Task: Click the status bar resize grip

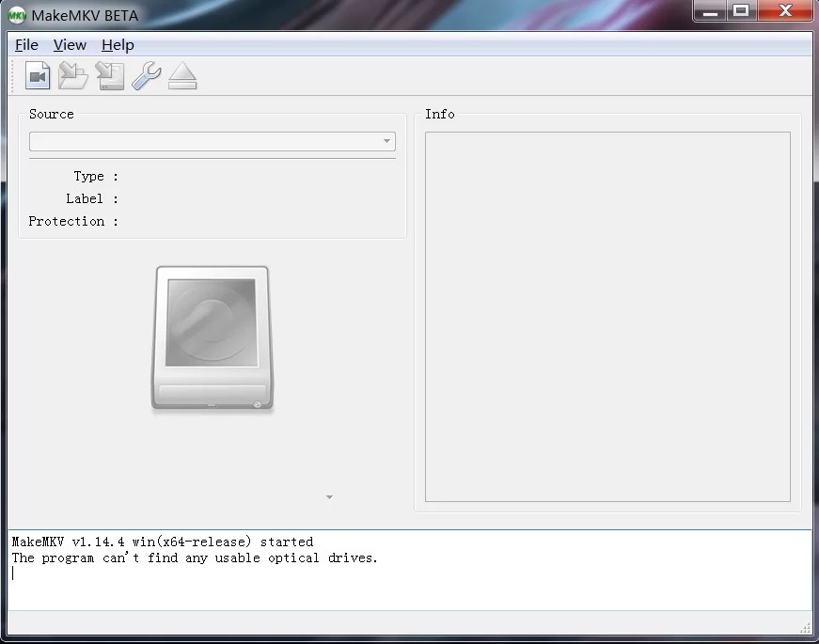Action: pyautogui.click(x=805, y=628)
